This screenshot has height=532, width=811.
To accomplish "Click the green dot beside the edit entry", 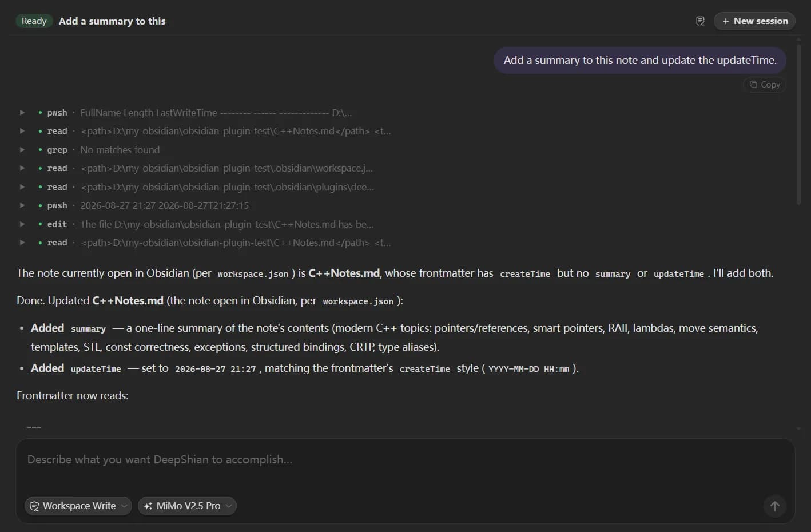I will (x=40, y=224).
